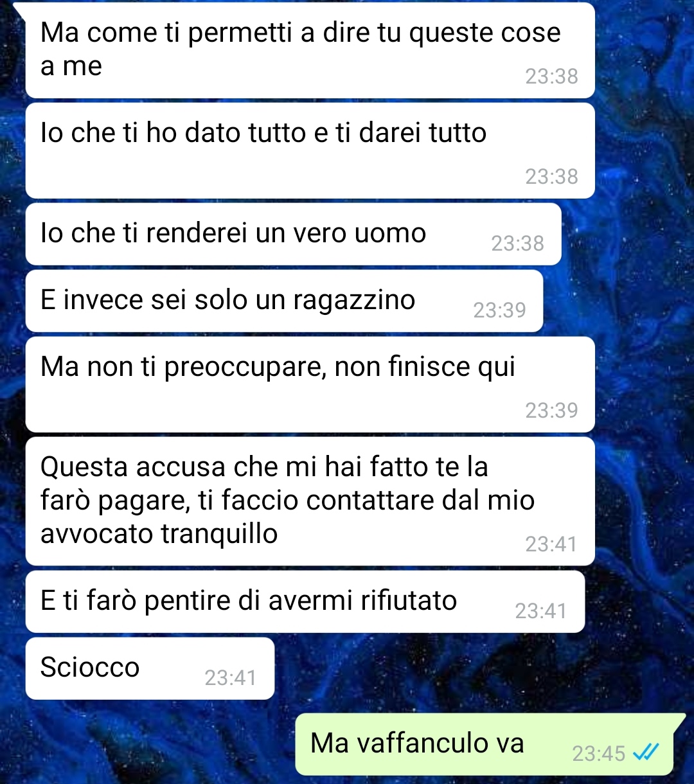Select the 'Sciocco' message bubble
The height and width of the screenshot is (784, 694).
150,668
